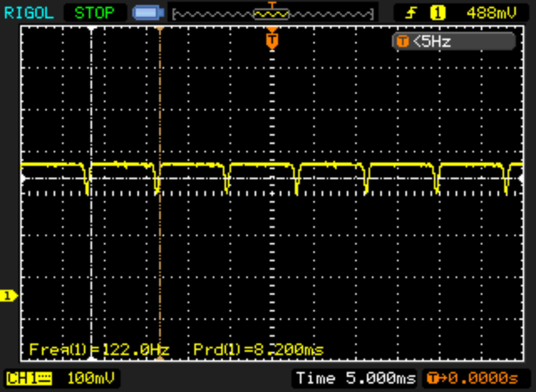Click the Time 5.000ms timebase readout

click(355, 379)
